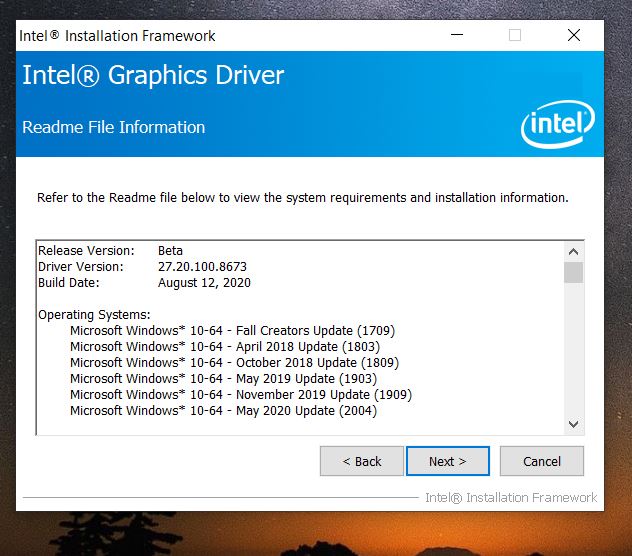Click the 'Refer to the Readme file' instruction text
Viewport: 632px width, 556px height.
(x=303, y=198)
